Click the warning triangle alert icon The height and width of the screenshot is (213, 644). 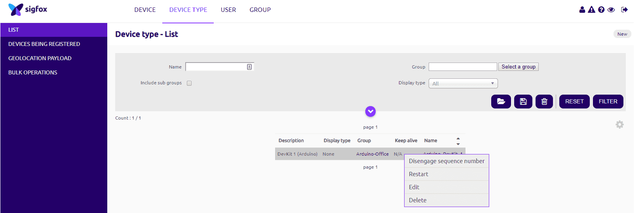coord(591,10)
